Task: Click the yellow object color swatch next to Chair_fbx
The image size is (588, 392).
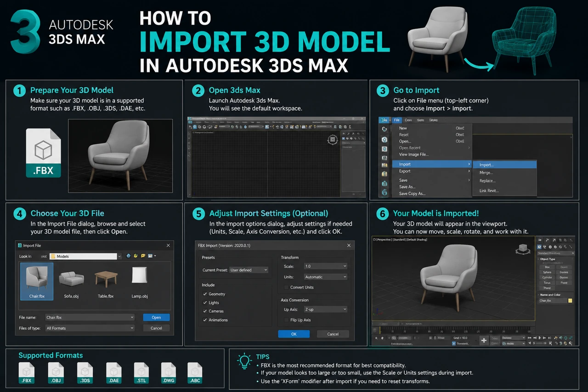Action: tap(570, 301)
